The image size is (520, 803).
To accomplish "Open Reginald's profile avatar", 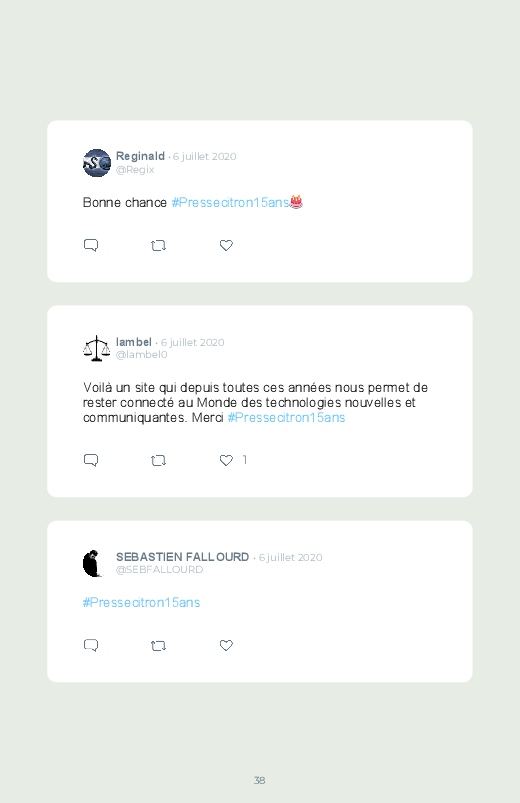I will click(97, 163).
